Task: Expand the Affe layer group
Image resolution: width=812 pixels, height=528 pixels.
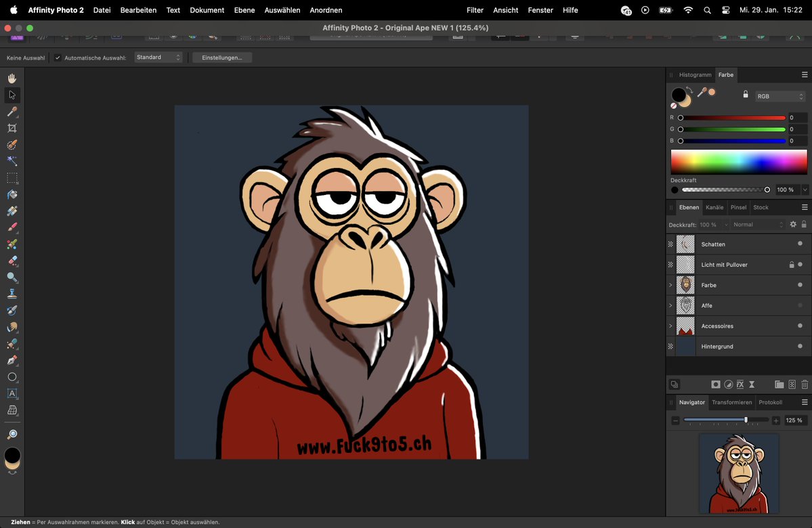Action: 670,305
